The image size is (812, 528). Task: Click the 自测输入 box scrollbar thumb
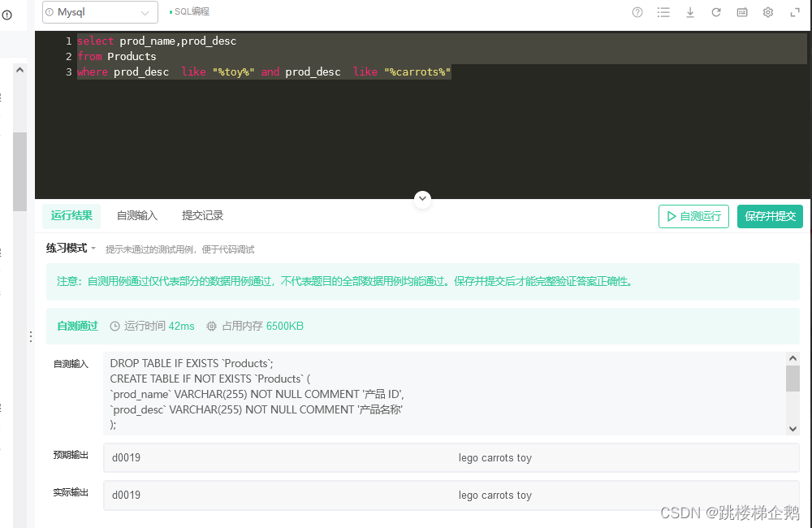point(793,379)
